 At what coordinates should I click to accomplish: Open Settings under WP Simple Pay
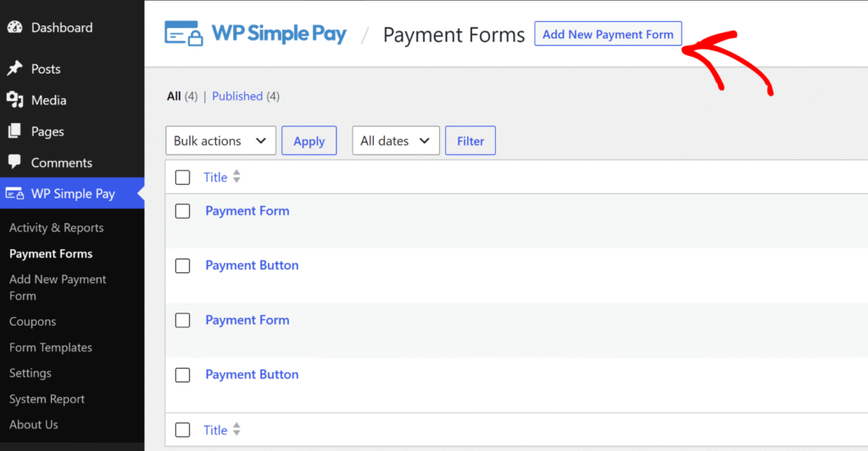pyautogui.click(x=31, y=373)
